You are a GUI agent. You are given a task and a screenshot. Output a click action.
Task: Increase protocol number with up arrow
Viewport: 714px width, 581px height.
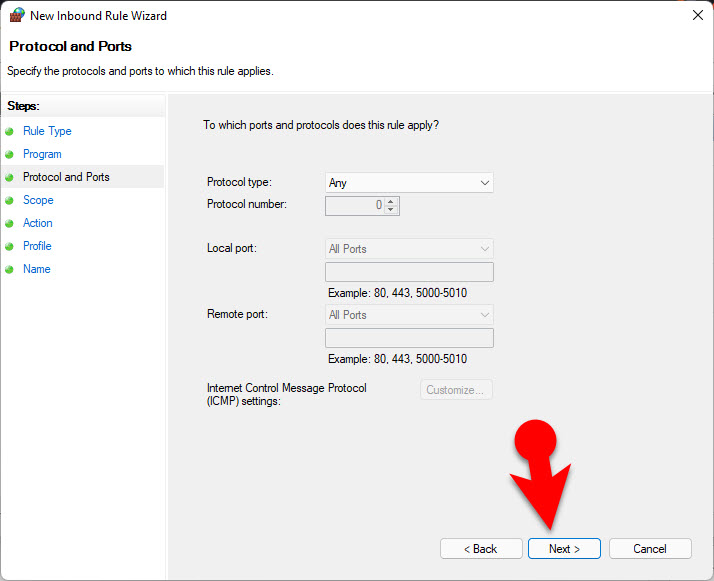[x=391, y=201]
